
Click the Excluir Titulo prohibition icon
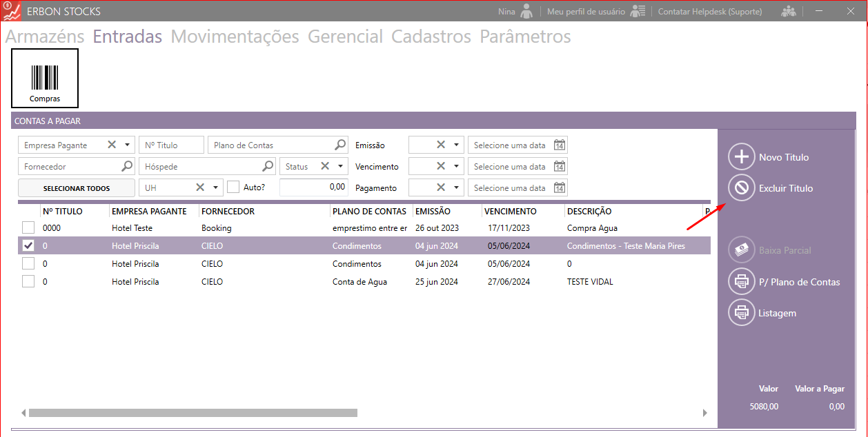(x=742, y=188)
